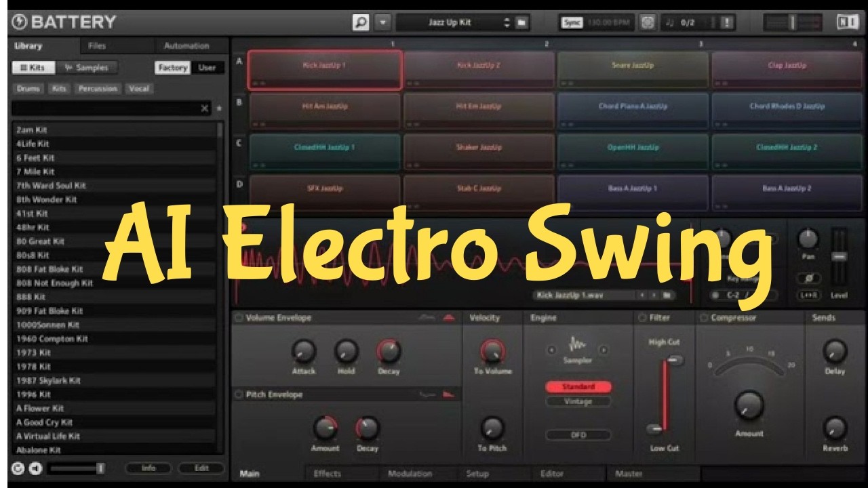Click the magnifier search icon in header
The height and width of the screenshot is (488, 868).
(x=361, y=22)
